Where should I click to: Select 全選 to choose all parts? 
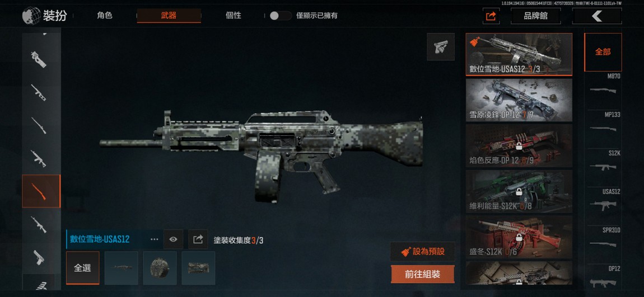82,268
